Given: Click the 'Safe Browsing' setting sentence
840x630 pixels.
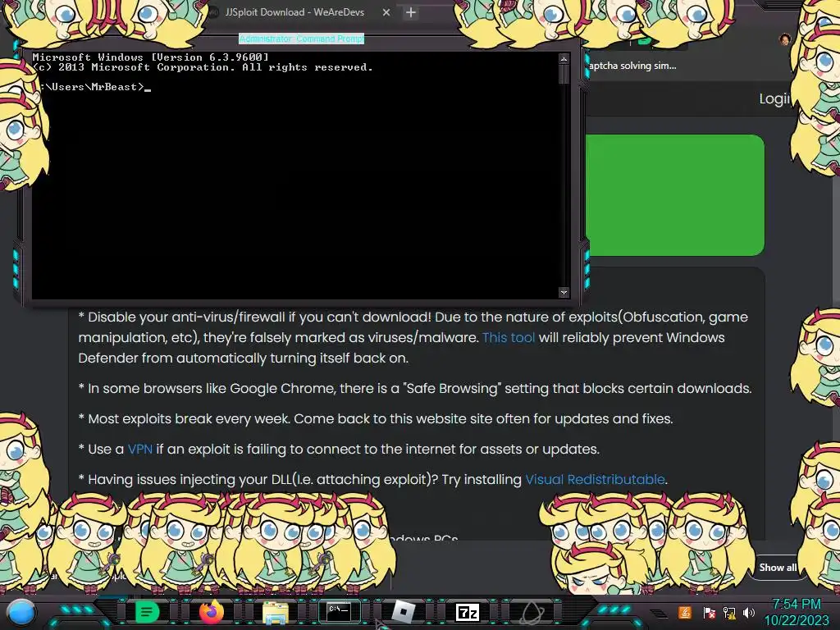Looking at the screenshot, I should click(415, 388).
